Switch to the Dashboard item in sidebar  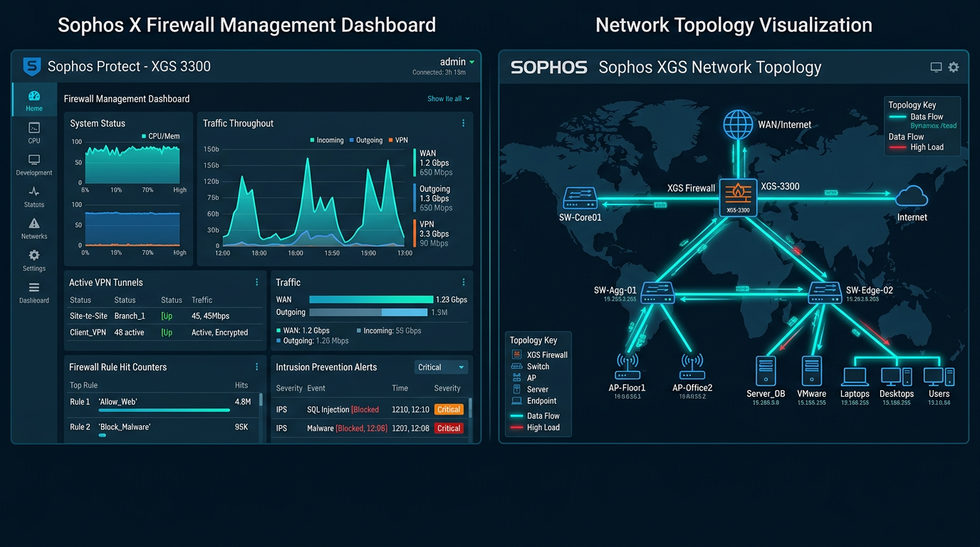tap(33, 290)
